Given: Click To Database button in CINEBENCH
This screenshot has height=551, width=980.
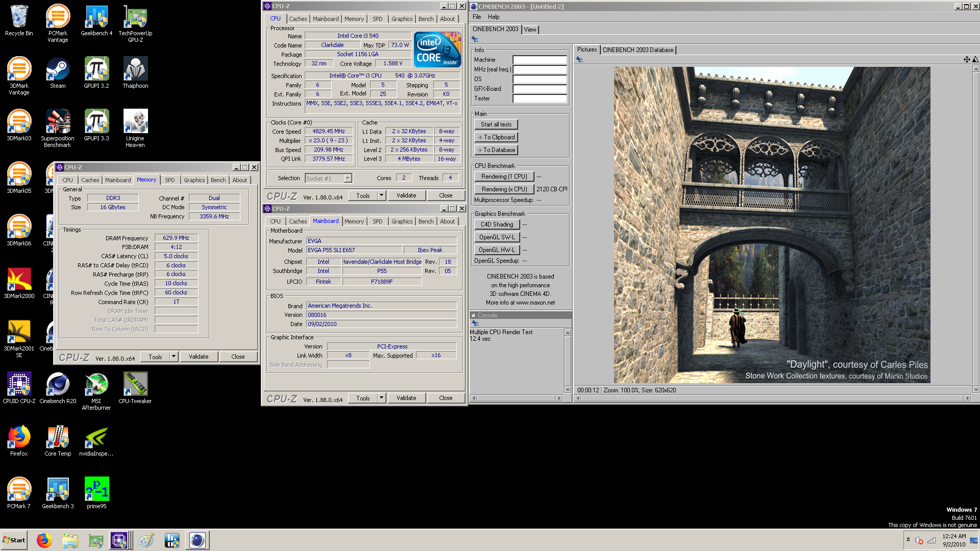Looking at the screenshot, I should (x=496, y=150).
